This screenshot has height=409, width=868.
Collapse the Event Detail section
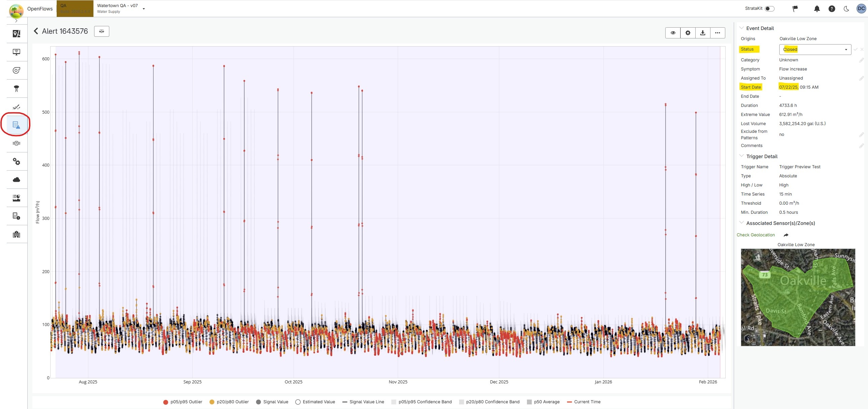click(741, 28)
